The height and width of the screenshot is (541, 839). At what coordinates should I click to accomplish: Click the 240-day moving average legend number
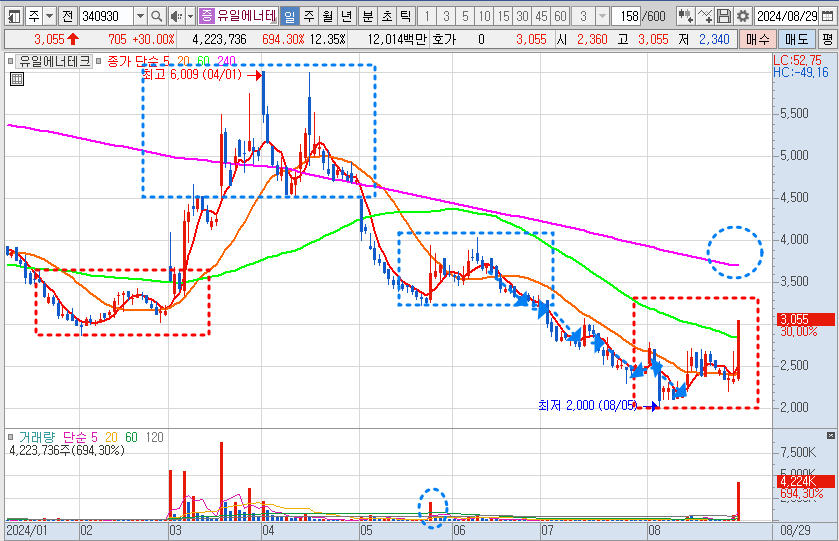226,62
